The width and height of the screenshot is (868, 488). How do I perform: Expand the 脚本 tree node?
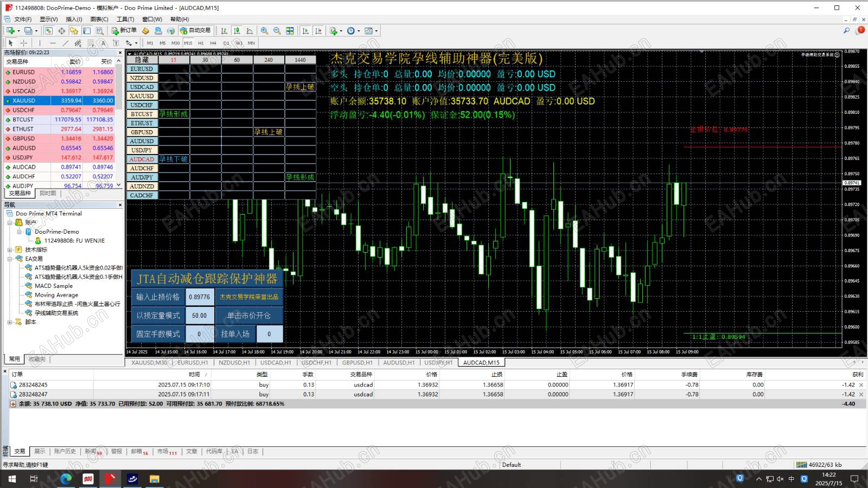(10, 322)
